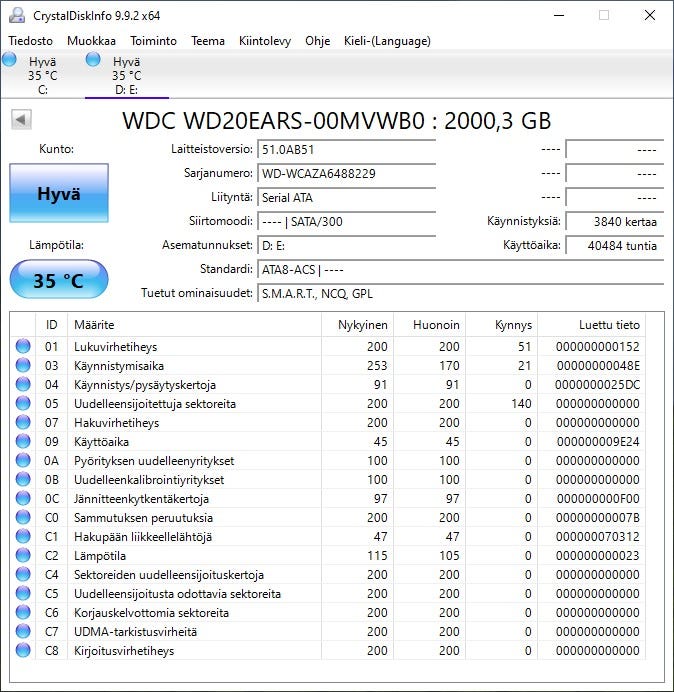Viewport: 674px width, 692px height.
Task: Click status orb of Hakupään liikkeellelähtöjä row
Action: [23, 536]
